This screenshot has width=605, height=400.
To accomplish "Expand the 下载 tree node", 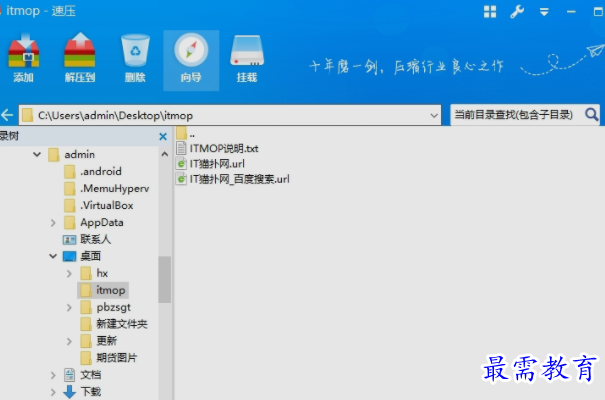I will click(x=53, y=392).
